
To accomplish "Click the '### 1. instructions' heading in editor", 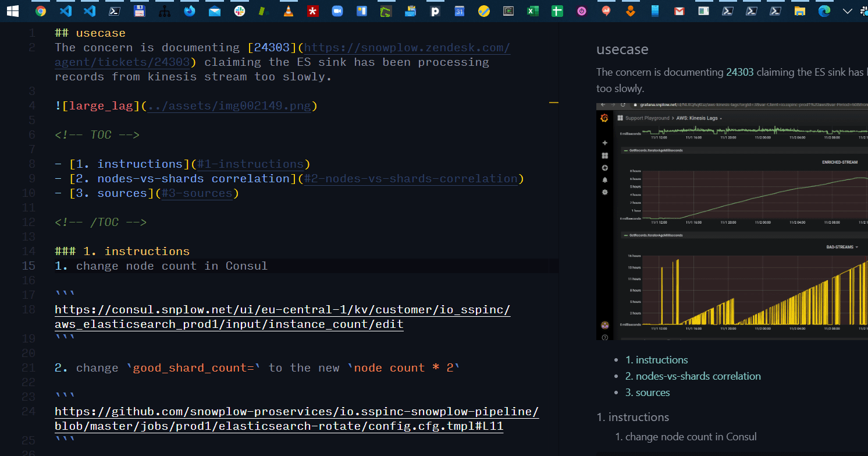I will pos(122,252).
